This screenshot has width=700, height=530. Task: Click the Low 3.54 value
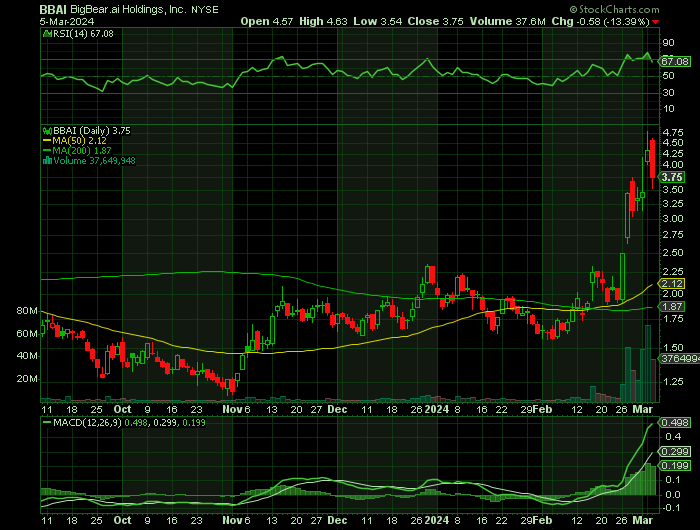coord(378,21)
